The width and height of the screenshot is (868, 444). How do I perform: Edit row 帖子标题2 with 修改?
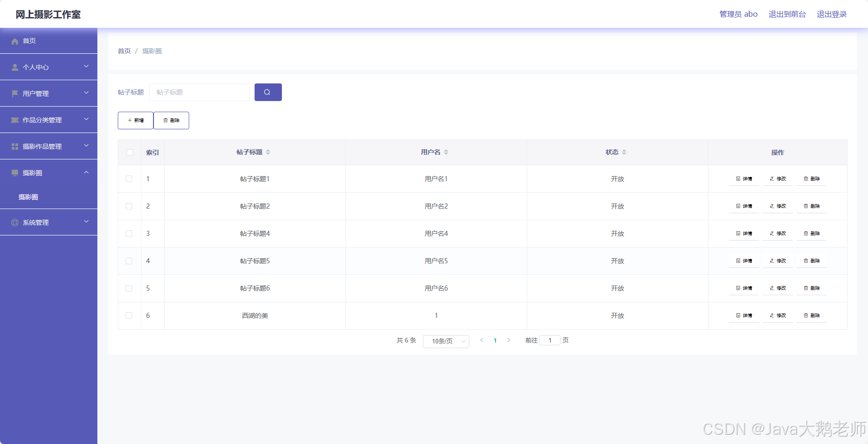(778, 206)
